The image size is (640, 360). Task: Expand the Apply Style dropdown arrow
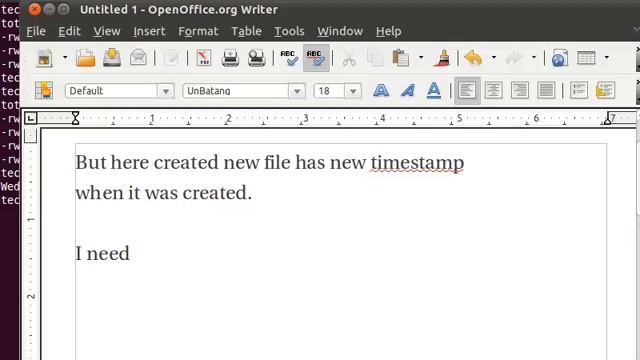[x=166, y=91]
